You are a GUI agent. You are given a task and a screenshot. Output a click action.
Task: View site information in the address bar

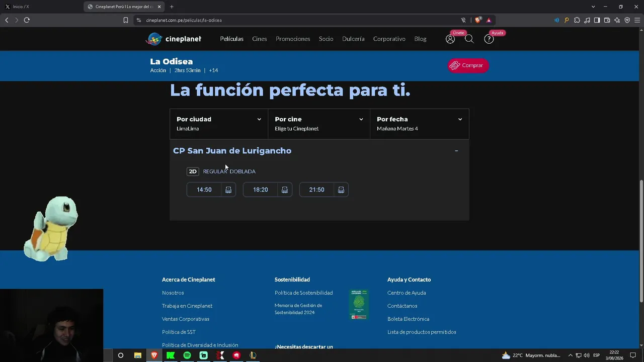click(x=139, y=20)
